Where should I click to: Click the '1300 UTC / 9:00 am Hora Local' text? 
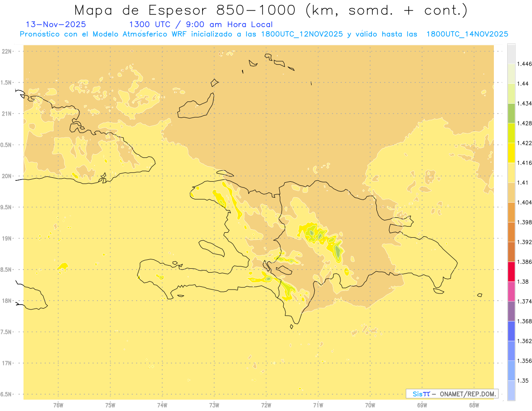coord(200,24)
